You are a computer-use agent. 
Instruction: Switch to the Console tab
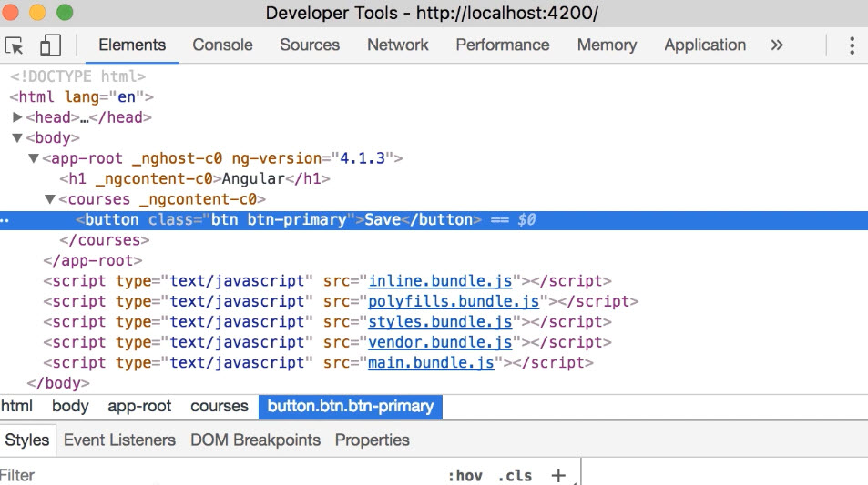(x=222, y=45)
